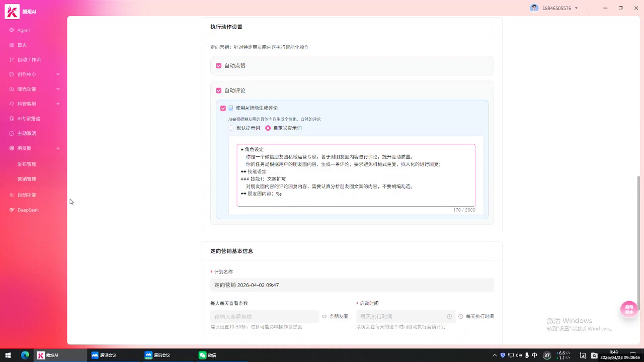The image size is (644, 362).
Task: Click the 抖音客服 headset icon
Action: (x=12, y=104)
